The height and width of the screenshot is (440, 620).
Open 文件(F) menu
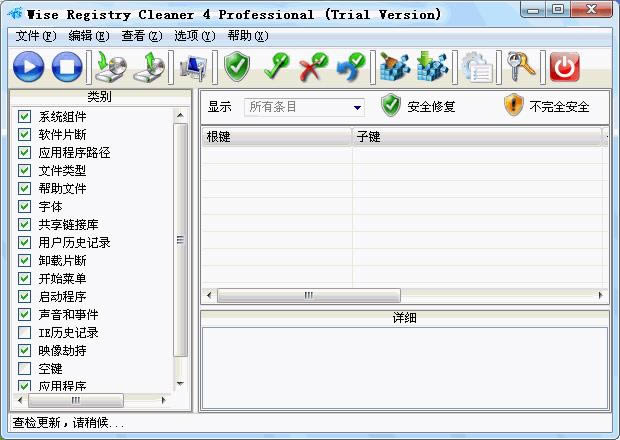tap(36, 36)
